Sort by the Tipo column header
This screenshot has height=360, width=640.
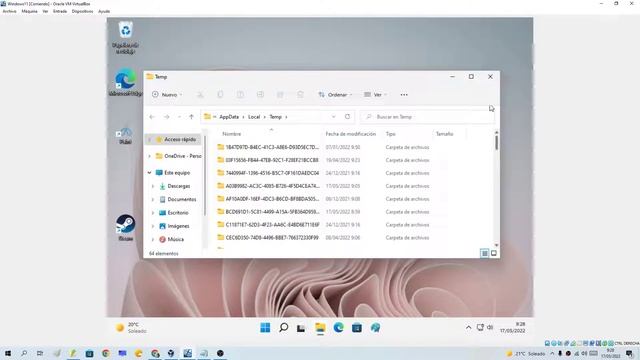tap(391, 134)
